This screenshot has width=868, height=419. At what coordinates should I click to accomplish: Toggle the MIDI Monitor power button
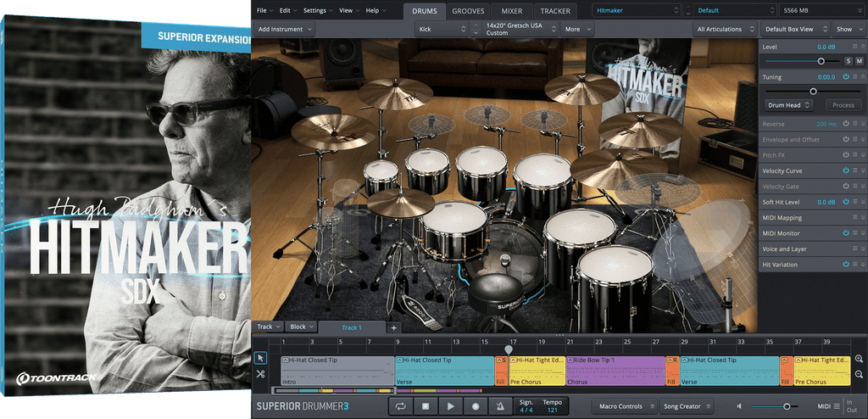pos(846,233)
